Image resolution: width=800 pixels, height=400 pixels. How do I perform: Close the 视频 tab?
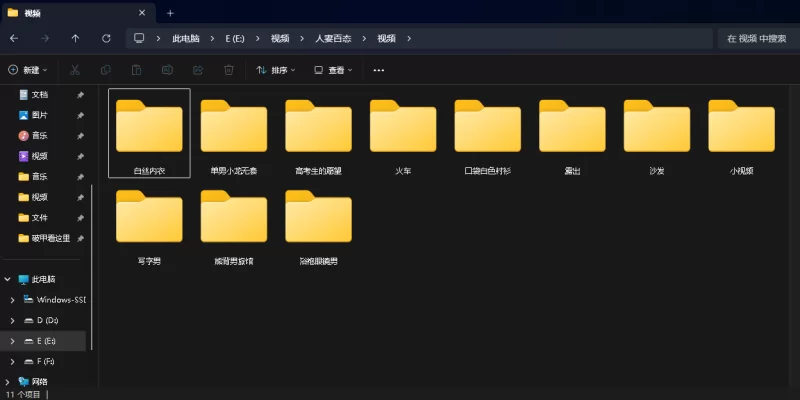tap(142, 13)
